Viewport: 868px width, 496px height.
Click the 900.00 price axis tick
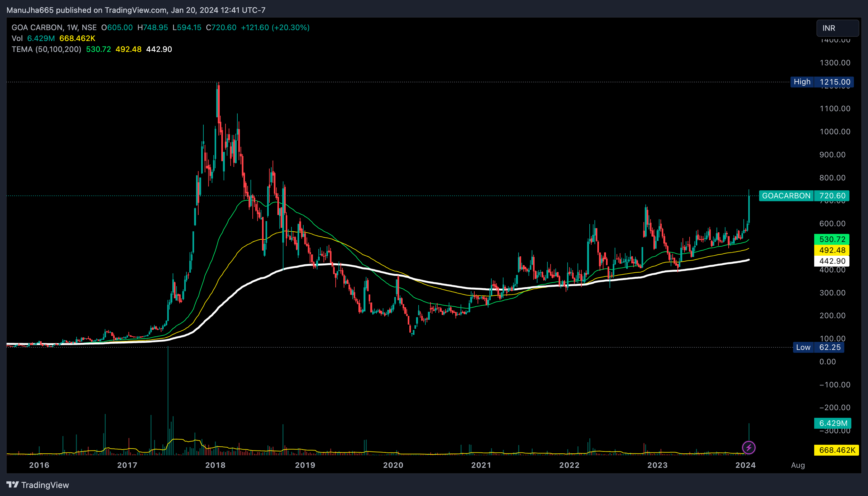(832, 155)
